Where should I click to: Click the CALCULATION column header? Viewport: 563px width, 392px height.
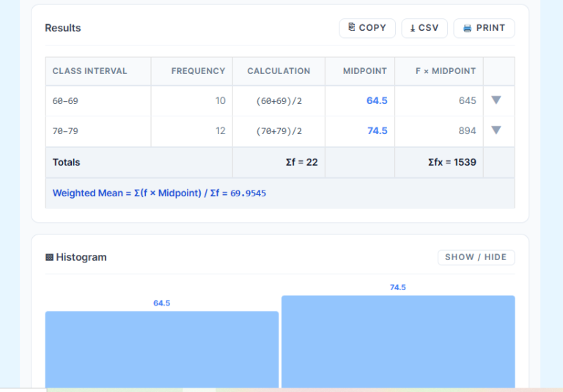(279, 71)
